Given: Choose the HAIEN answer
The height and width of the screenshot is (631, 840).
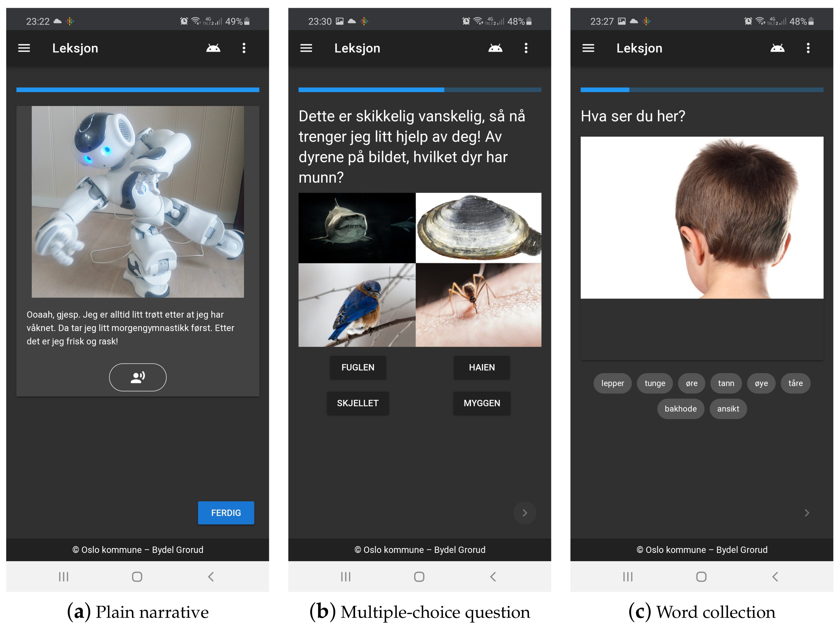Looking at the screenshot, I should 482,367.
